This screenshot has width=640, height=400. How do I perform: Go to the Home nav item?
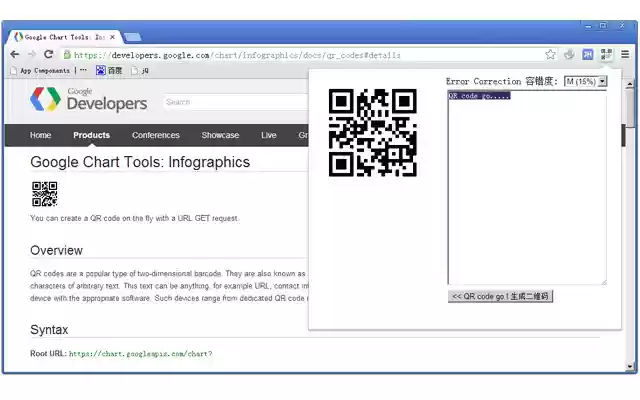pyautogui.click(x=40, y=135)
